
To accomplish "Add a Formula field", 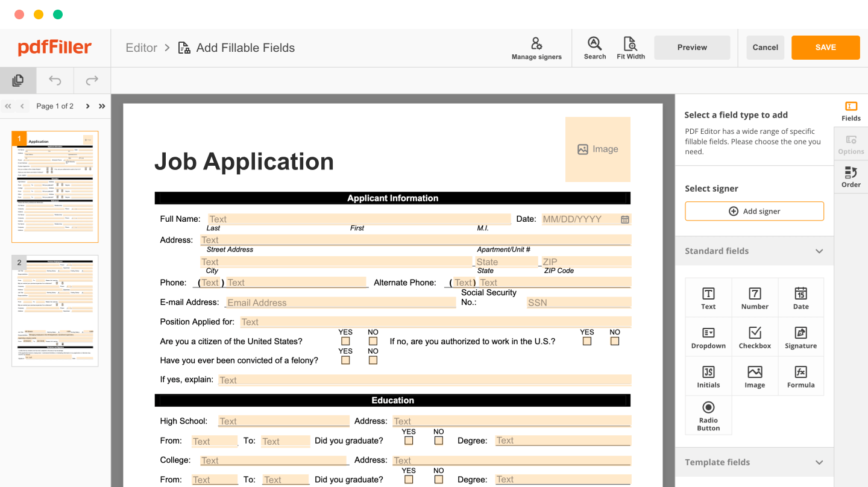I will tap(800, 375).
